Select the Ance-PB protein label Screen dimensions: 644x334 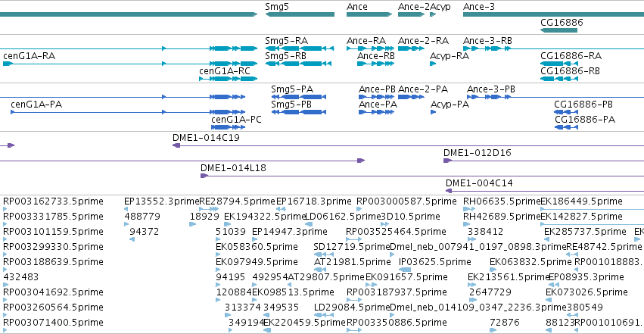coord(377,89)
